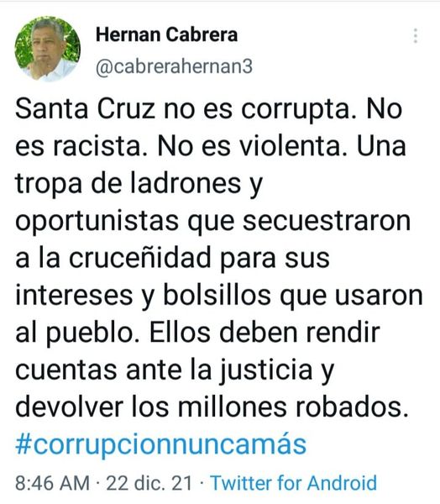Open the three-dot more options menu
This screenshot has height=504, width=440.
[x=416, y=35]
